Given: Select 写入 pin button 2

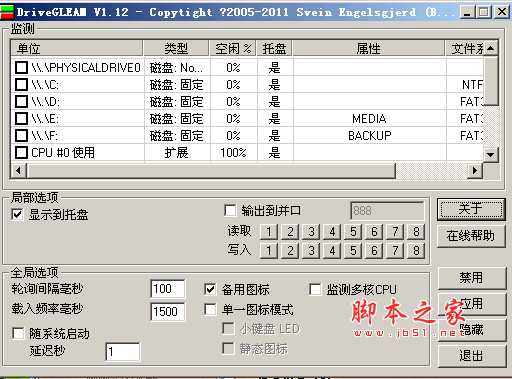Looking at the screenshot, I should (290, 250).
